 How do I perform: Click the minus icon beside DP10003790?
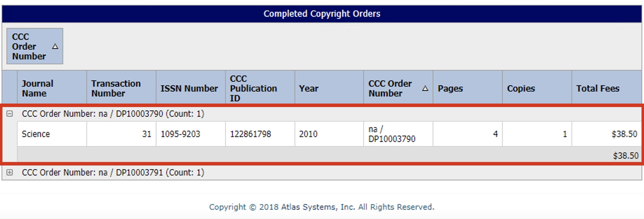pyautogui.click(x=10, y=114)
